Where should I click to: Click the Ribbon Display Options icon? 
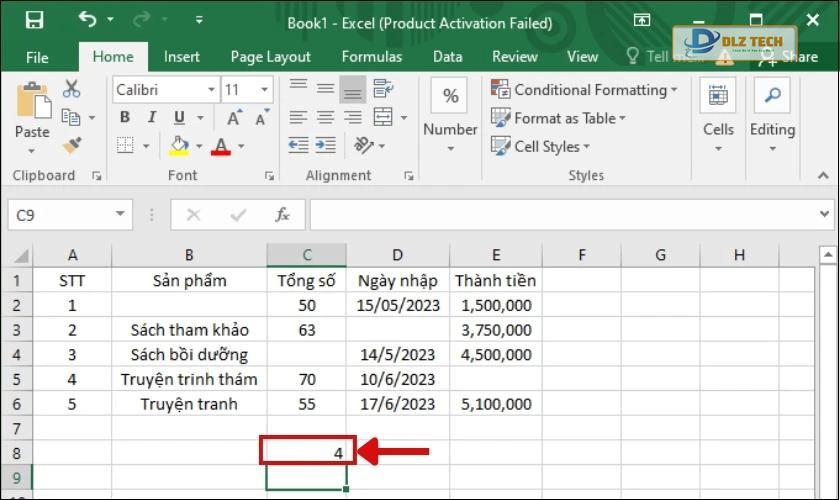[642, 20]
